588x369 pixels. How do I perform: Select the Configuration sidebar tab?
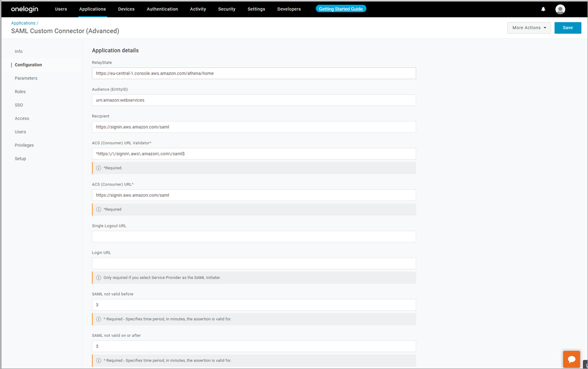[x=29, y=65]
